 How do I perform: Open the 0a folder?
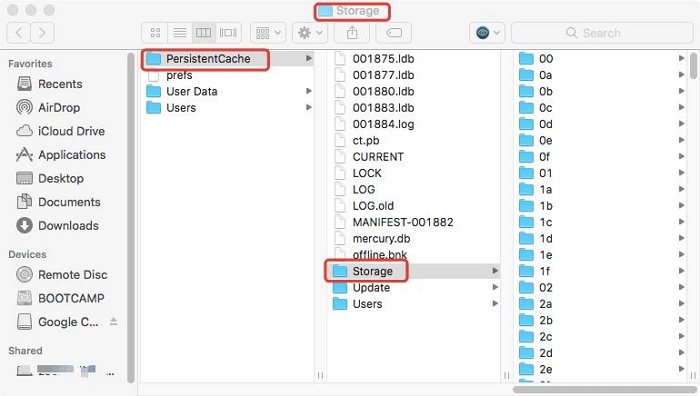click(x=601, y=75)
